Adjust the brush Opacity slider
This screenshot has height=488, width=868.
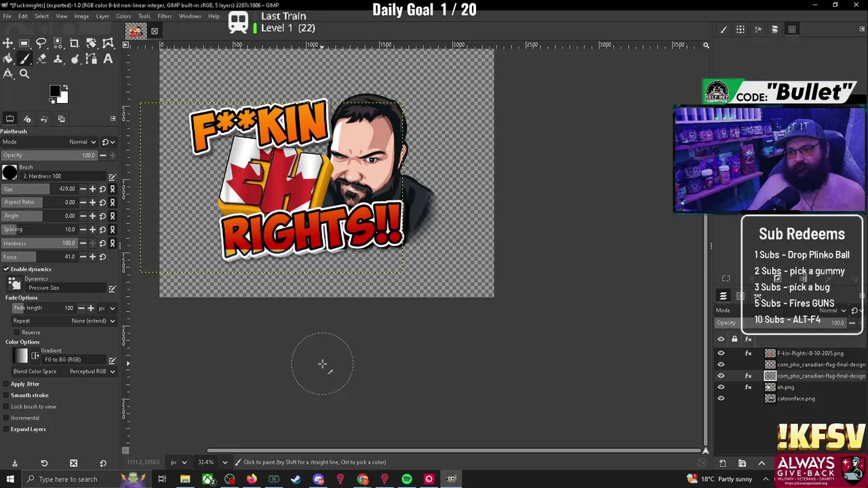click(49, 155)
